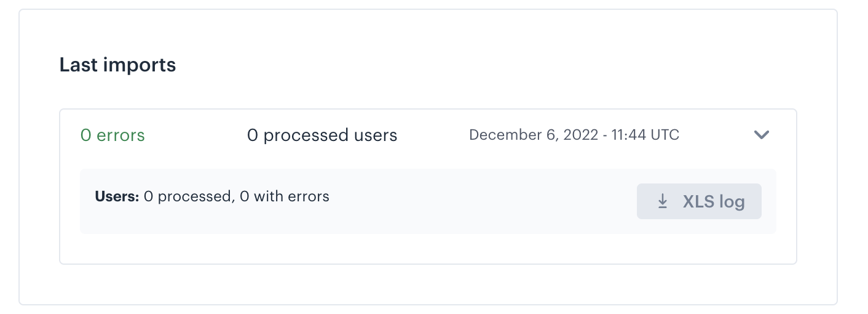Screen dimensions: 868x314
Task: Click the word "log" on the XLS button
Action: coord(731,202)
